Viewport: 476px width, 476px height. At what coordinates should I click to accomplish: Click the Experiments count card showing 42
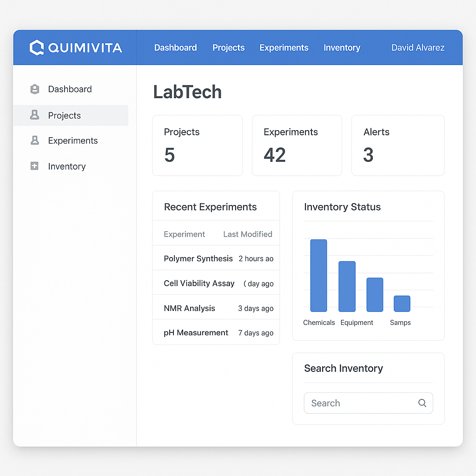297,145
